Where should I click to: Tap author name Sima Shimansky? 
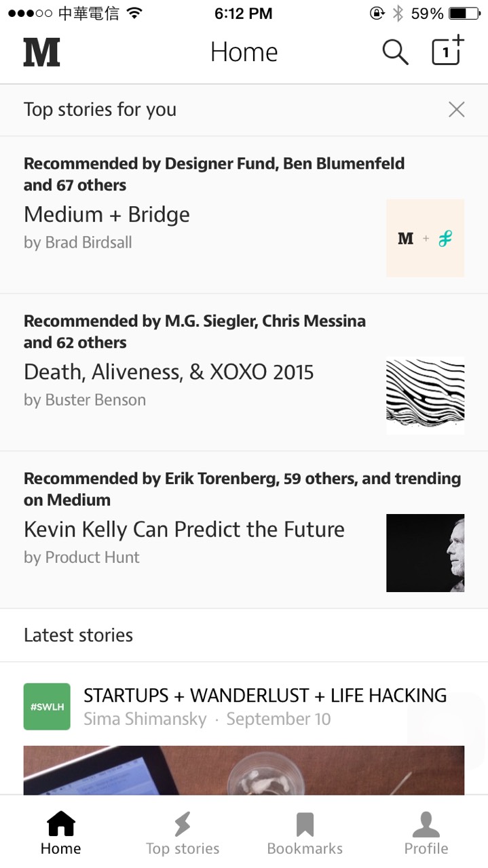(145, 719)
